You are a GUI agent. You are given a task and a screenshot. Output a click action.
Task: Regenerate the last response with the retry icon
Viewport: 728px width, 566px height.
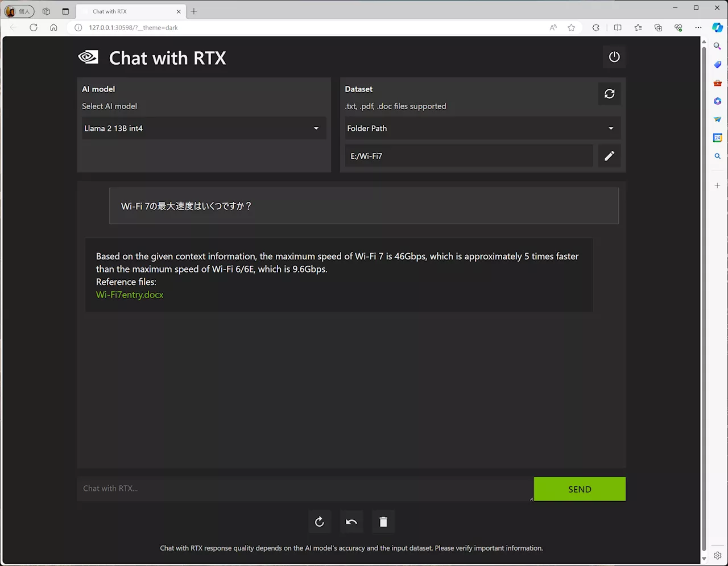tap(320, 522)
